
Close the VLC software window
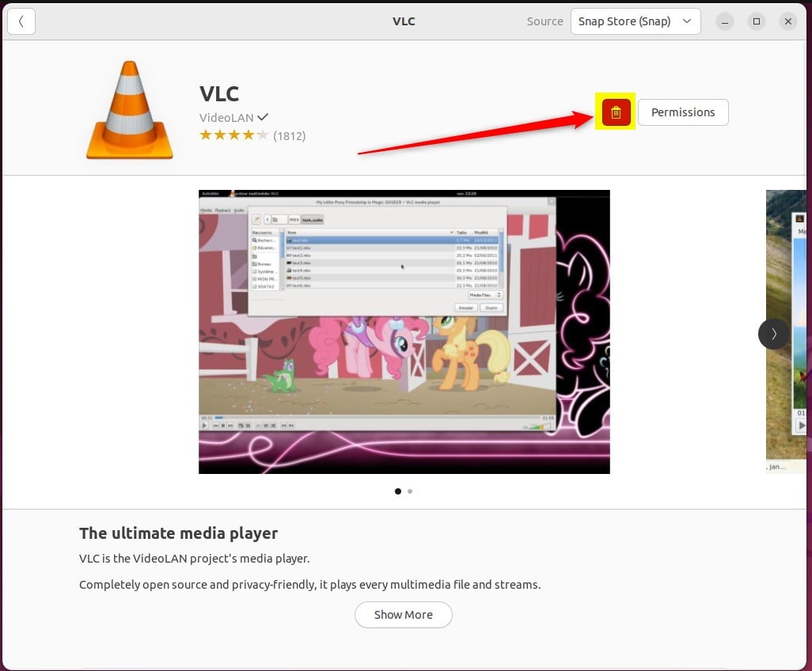coord(787,21)
